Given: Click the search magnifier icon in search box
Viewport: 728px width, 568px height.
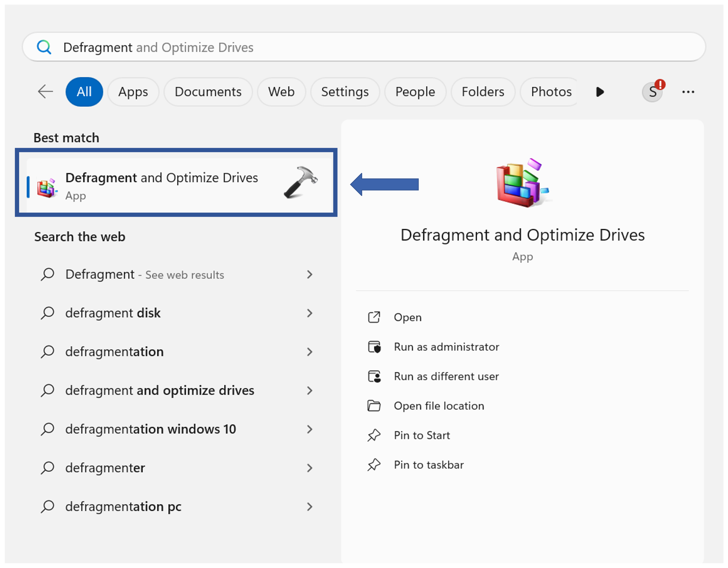Looking at the screenshot, I should 44,47.
